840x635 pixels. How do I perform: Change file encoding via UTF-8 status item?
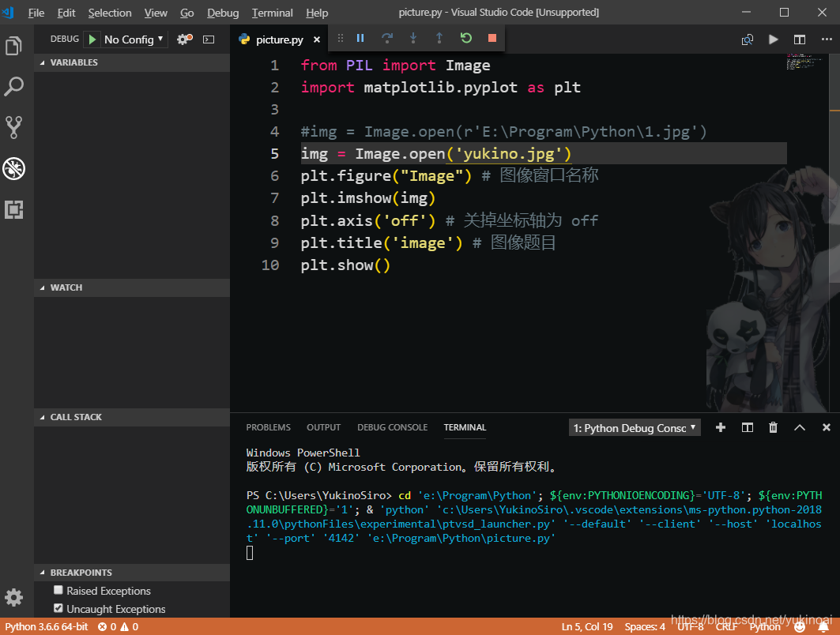pos(691,627)
